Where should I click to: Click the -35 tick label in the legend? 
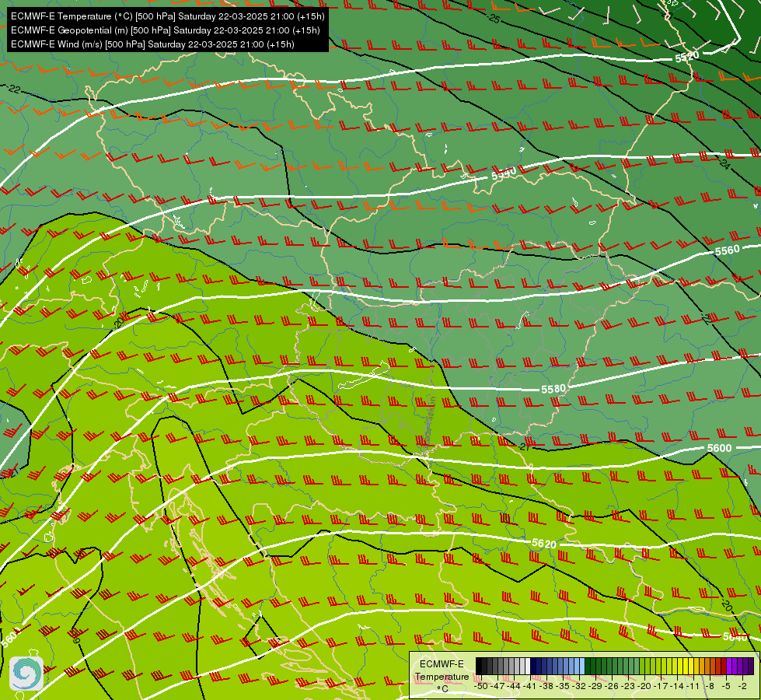point(563,687)
